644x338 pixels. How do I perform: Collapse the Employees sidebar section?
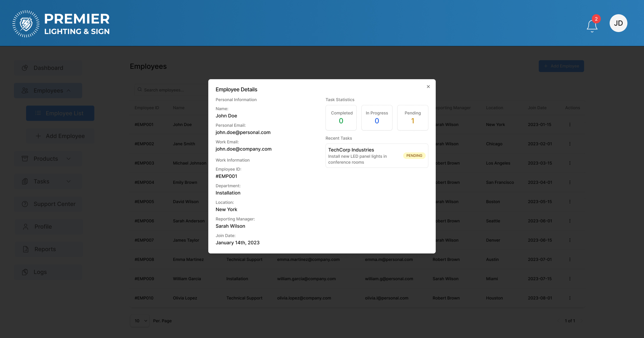point(48,90)
